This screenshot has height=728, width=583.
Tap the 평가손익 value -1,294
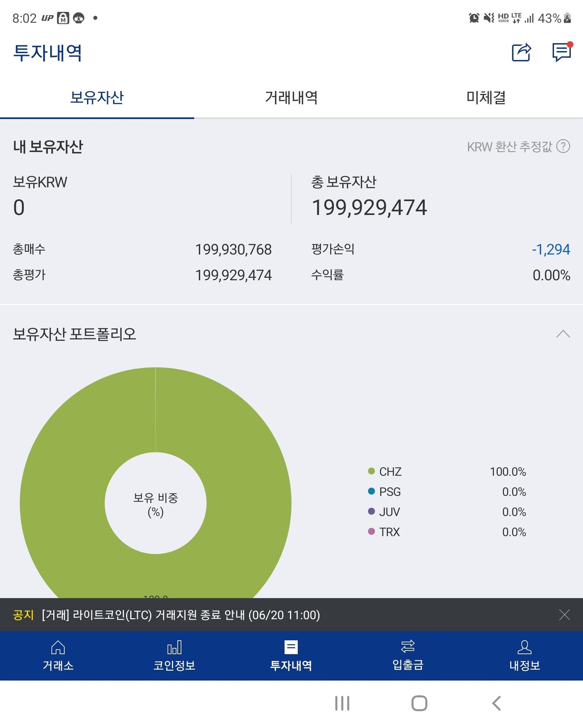coord(551,249)
